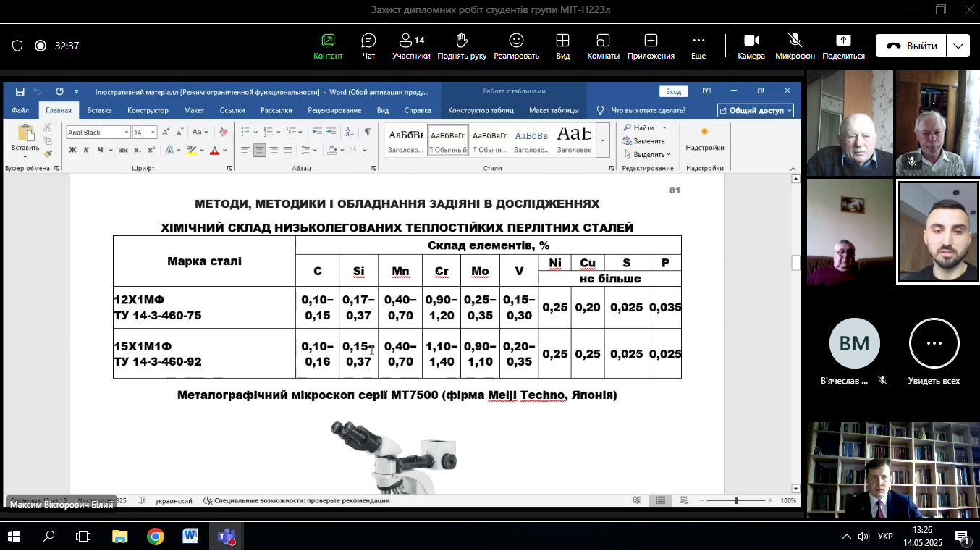Click the Justify alignment icon

coord(287,150)
